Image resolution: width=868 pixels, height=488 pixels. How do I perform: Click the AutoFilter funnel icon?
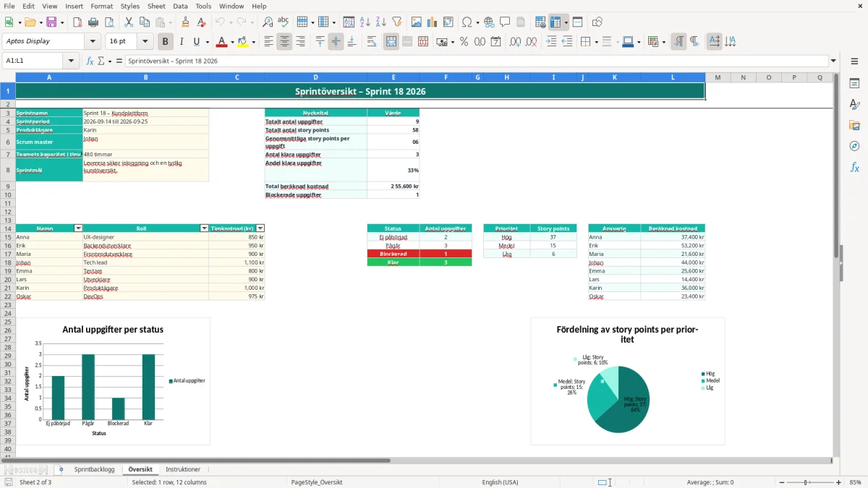pyautogui.click(x=397, y=22)
